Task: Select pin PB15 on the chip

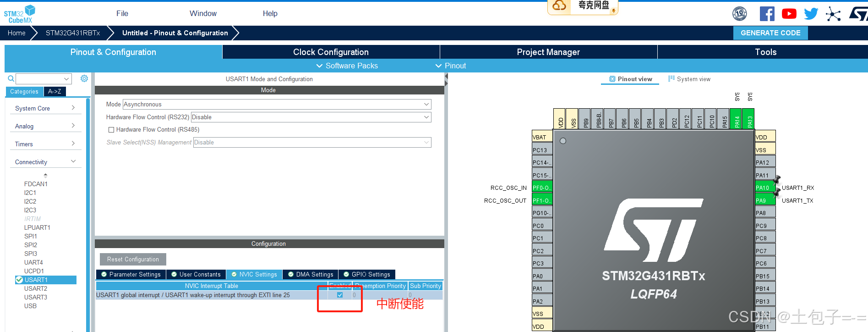Action: click(765, 276)
